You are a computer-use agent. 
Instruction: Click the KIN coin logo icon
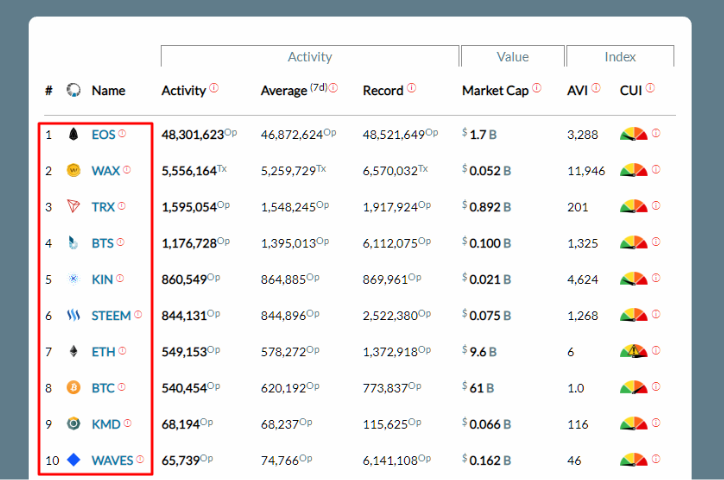[x=73, y=279]
